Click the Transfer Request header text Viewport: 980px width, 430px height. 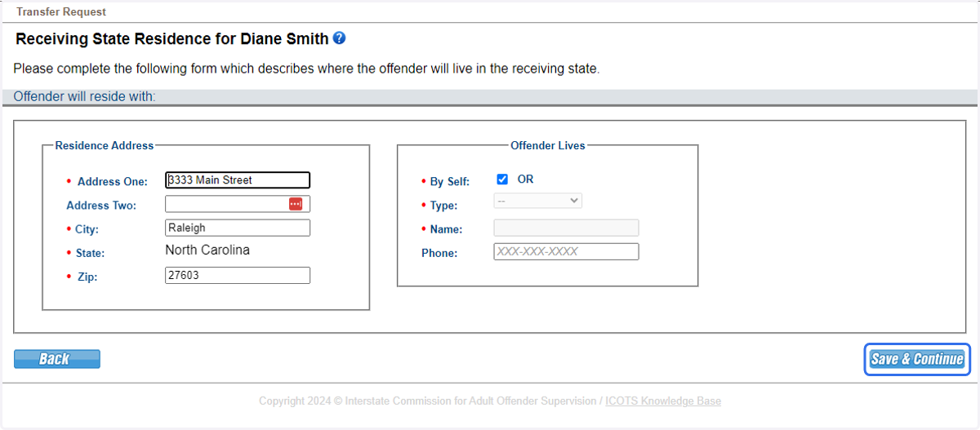pos(61,12)
